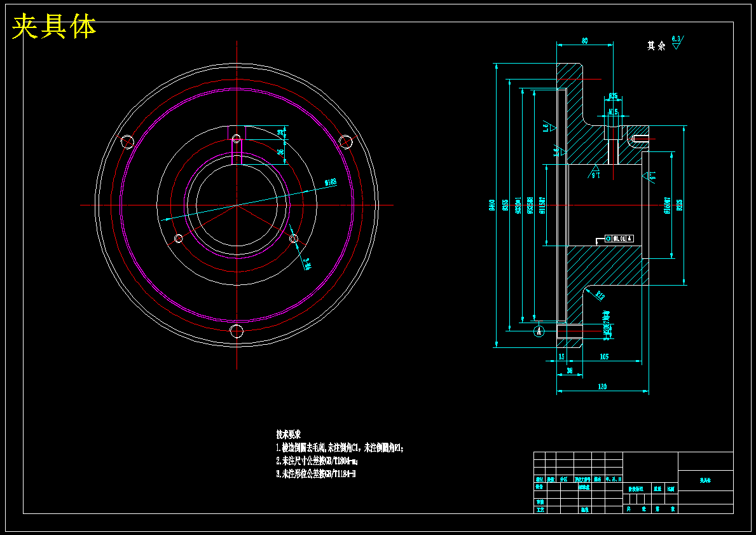Image resolution: width=756 pixels, height=535 pixels.
Task: Select the 阶段标记 cell in title block
Action: (637, 489)
